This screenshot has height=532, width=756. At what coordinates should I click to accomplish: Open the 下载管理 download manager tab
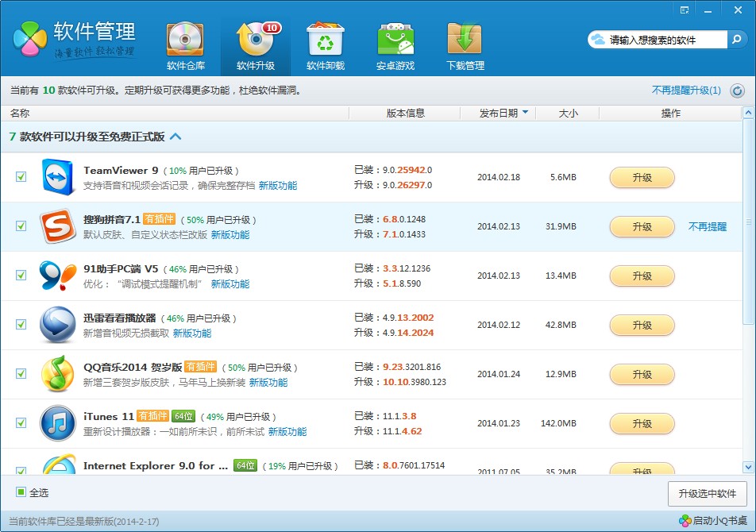(465, 46)
